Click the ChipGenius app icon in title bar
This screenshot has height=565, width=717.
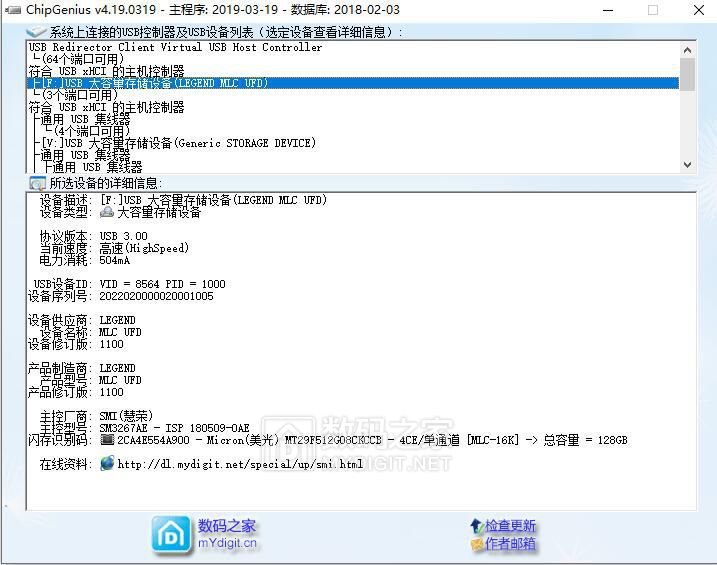click(x=13, y=10)
